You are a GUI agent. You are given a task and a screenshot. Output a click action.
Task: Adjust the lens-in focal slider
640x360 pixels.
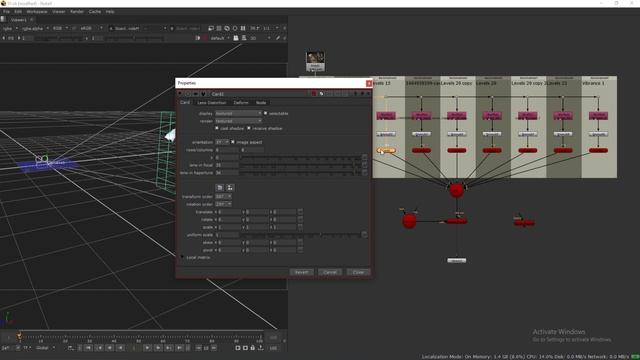click(300, 165)
